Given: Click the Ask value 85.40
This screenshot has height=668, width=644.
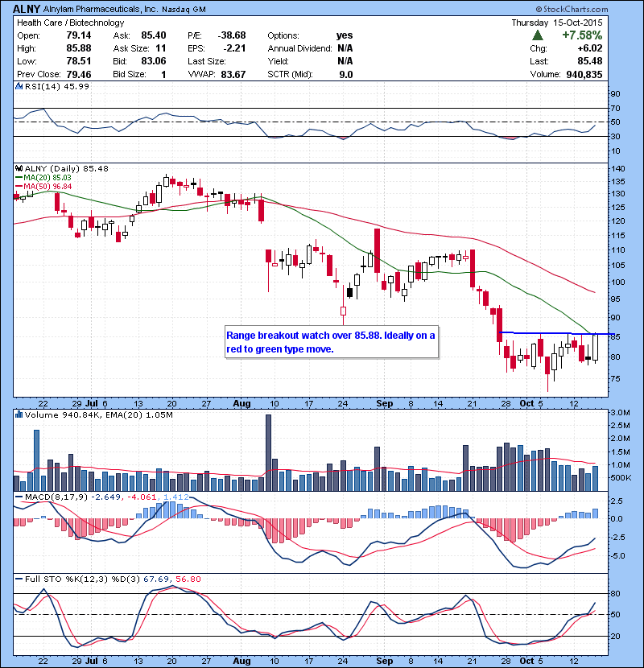Looking at the screenshot, I should 154,35.
